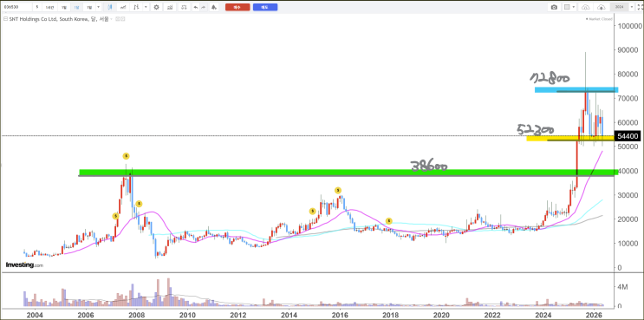Click the highlighted blue interval button
The height and width of the screenshot is (320, 644).
pyautogui.click(x=76, y=7)
